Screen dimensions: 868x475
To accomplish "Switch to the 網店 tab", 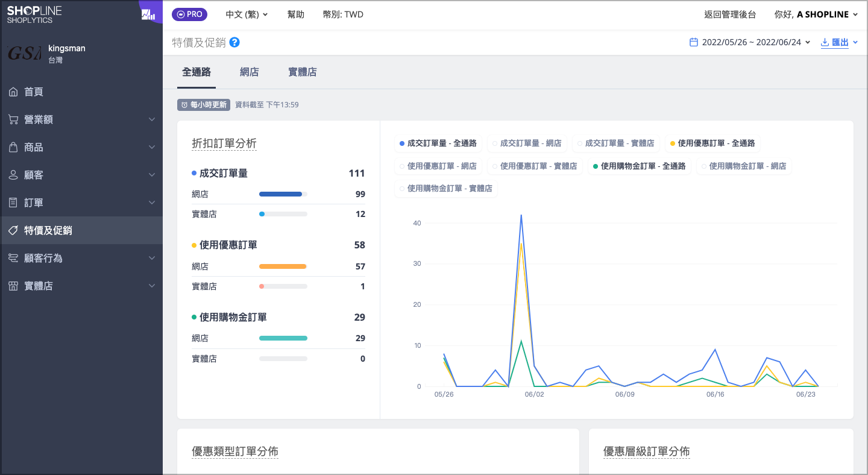I will click(250, 72).
